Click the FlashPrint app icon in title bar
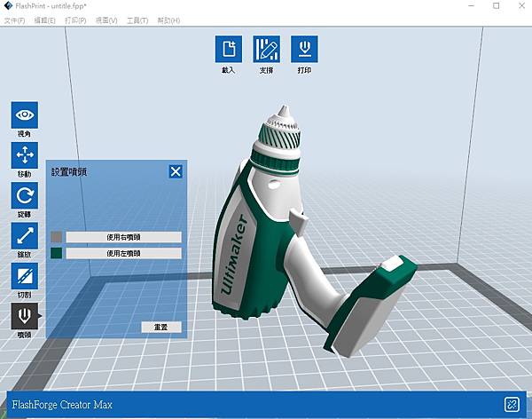532x419 pixels. click(8, 6)
